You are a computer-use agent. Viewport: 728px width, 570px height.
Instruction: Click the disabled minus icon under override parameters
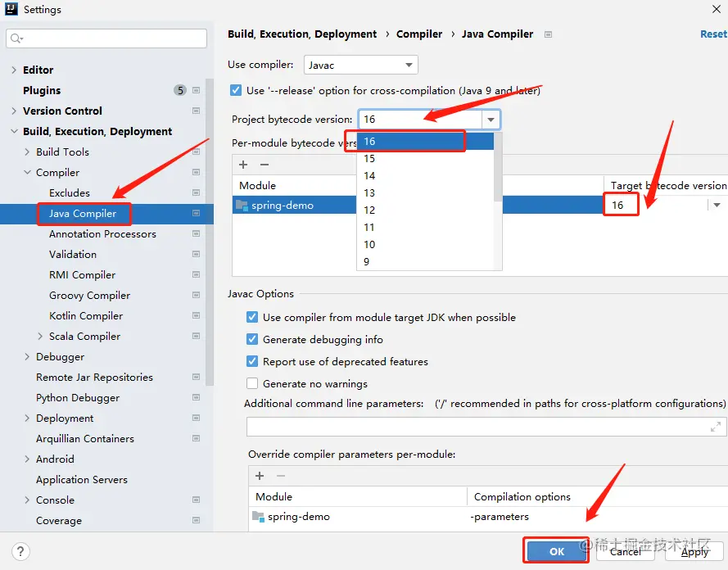(x=281, y=475)
